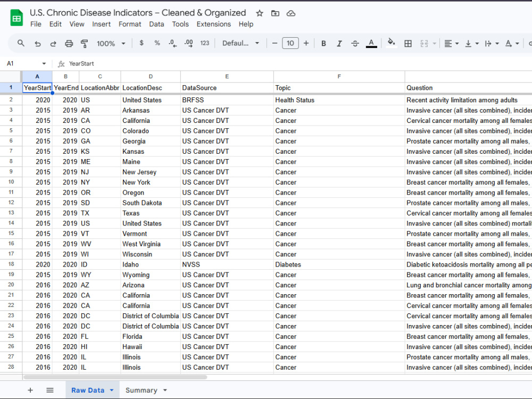
Task: Select row 18 header
Action: (11, 264)
